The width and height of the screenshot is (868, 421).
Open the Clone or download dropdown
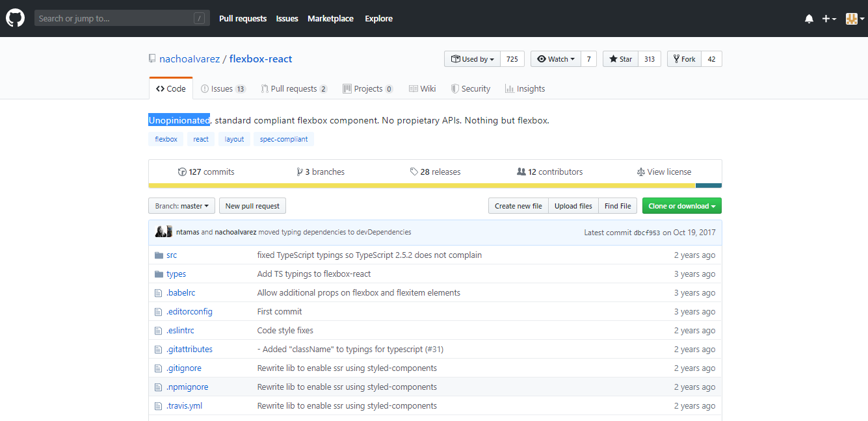click(x=682, y=206)
